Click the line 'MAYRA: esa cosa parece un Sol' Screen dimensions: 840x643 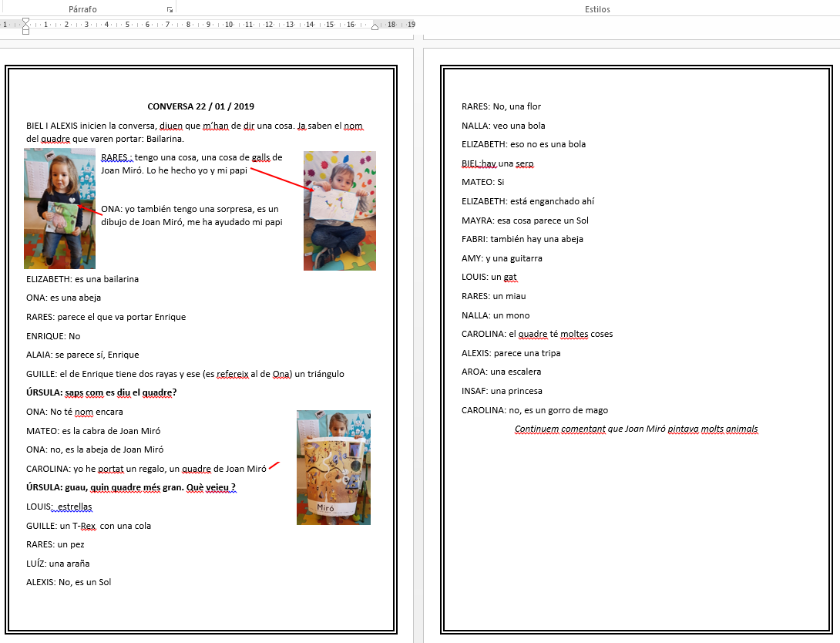pyautogui.click(x=525, y=221)
